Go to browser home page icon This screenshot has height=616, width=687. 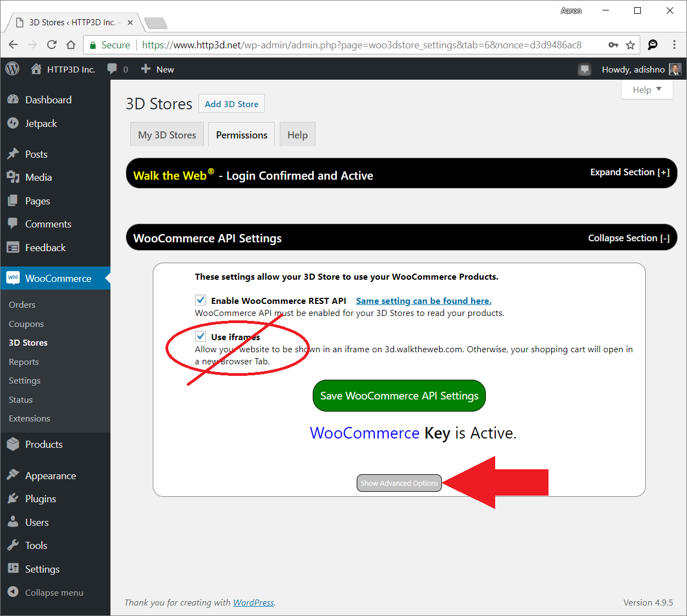point(71,45)
